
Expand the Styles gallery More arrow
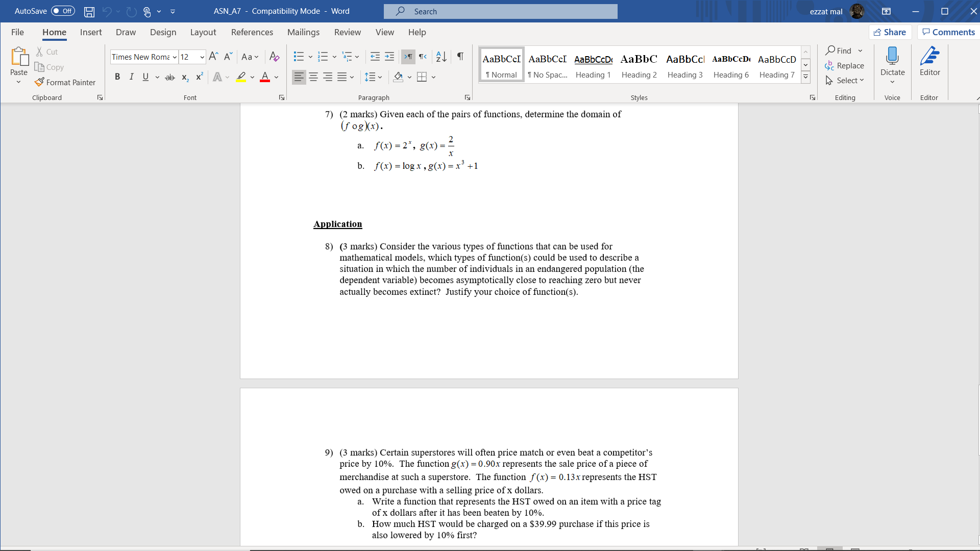click(805, 78)
